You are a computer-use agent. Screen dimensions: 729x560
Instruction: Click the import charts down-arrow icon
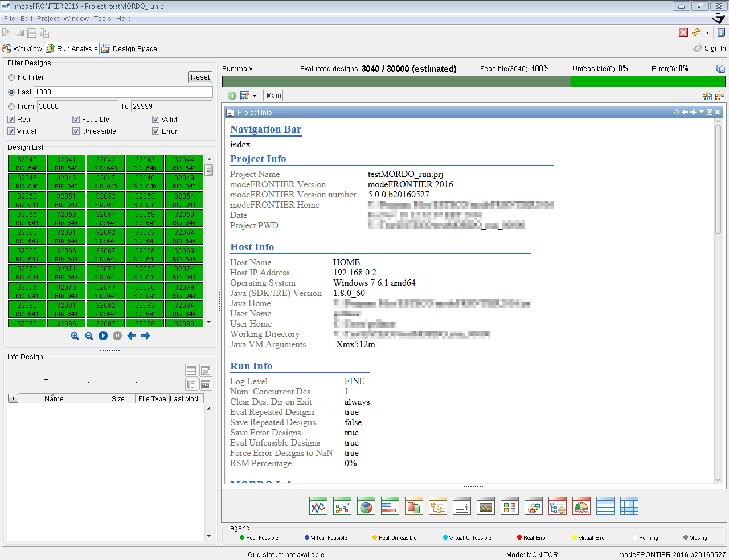[720, 96]
